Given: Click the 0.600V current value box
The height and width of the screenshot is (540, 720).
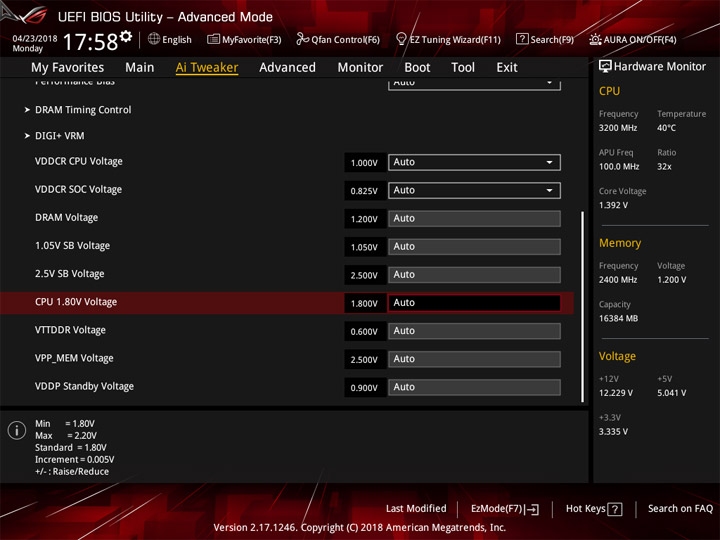Looking at the screenshot, I should coord(365,332).
